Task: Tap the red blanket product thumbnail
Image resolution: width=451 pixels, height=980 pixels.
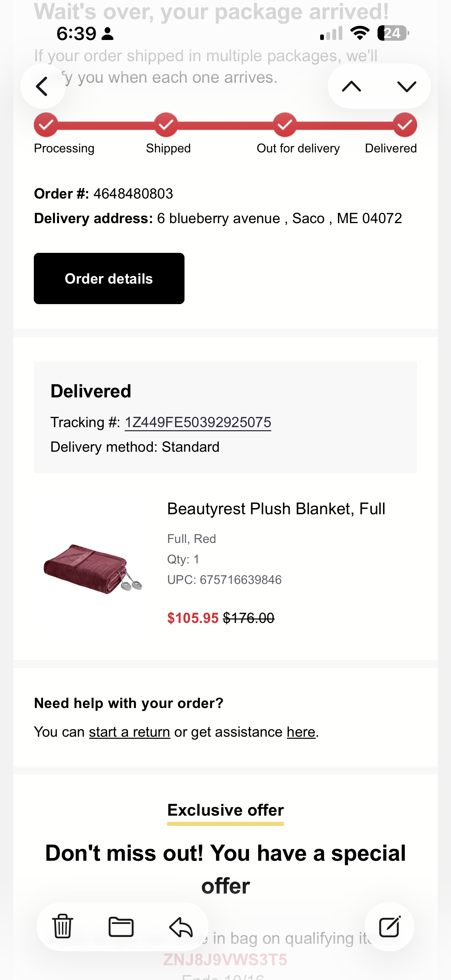Action: point(92,569)
